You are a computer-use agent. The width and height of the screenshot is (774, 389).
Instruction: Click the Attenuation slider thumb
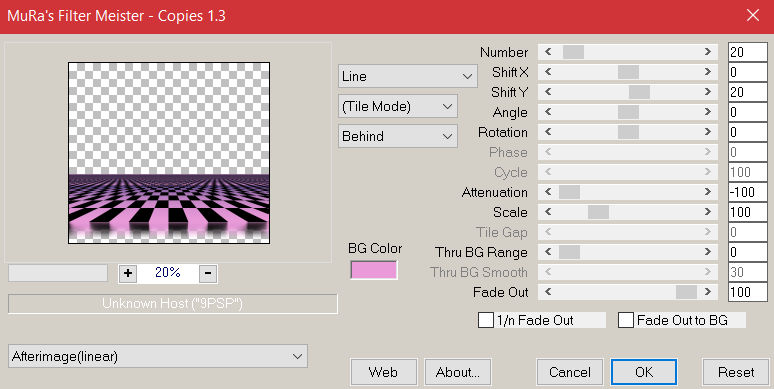point(569,192)
